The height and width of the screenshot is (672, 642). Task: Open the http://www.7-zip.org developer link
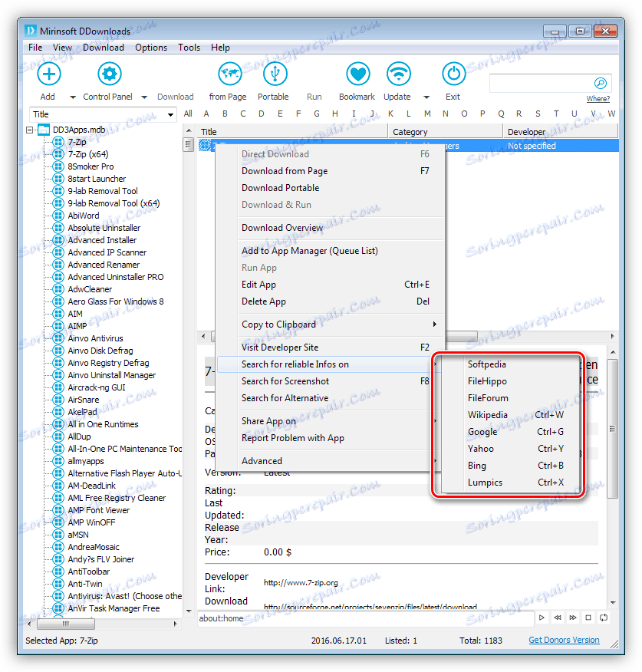pyautogui.click(x=301, y=583)
